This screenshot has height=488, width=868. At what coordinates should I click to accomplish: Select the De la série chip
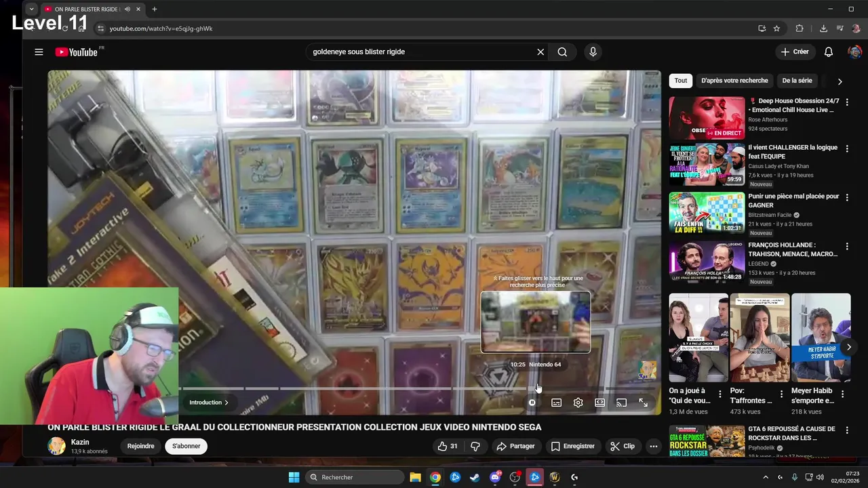(x=797, y=81)
